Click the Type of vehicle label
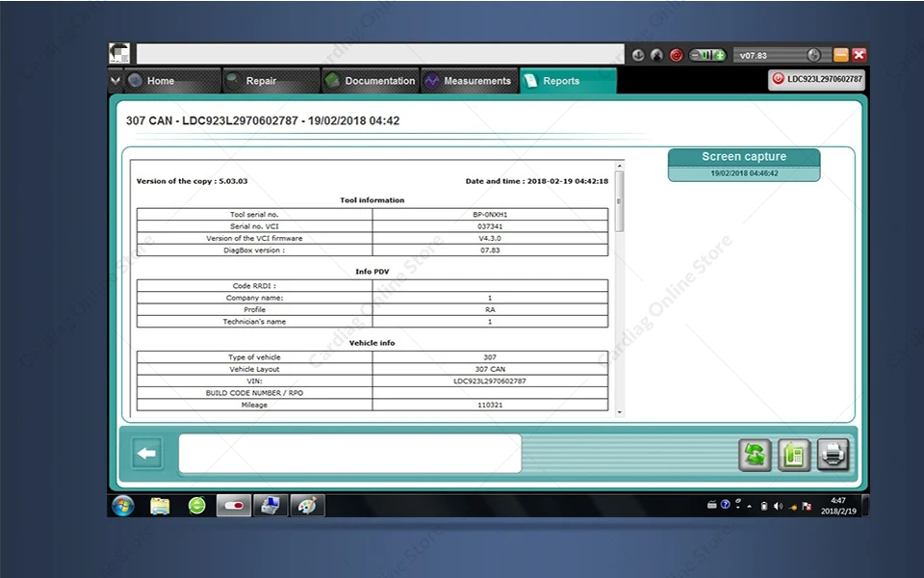 [x=254, y=357]
